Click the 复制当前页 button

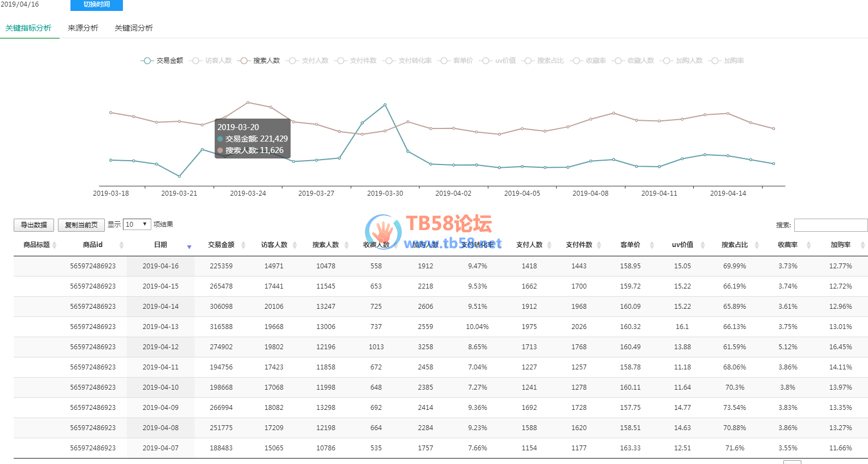(81, 225)
